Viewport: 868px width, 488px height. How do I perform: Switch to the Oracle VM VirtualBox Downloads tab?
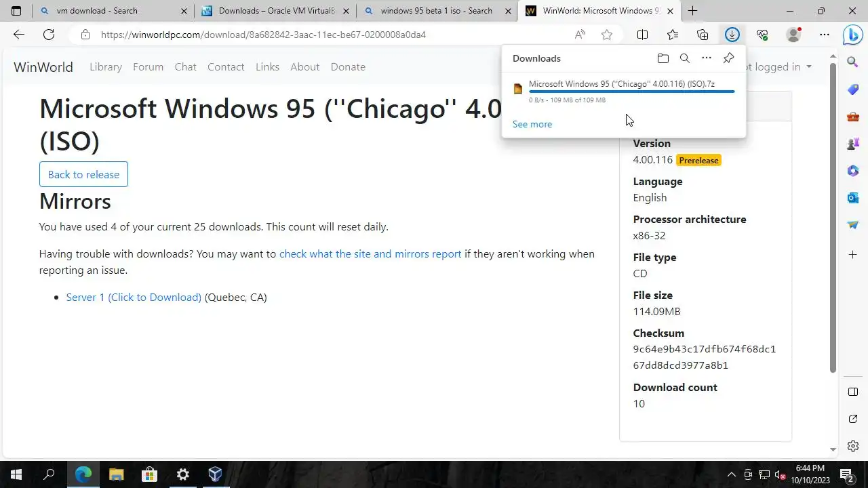tap(275, 11)
